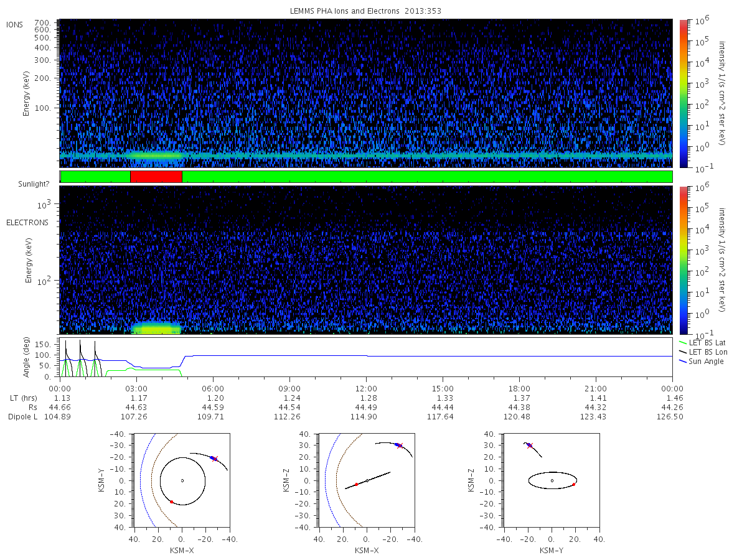Select the center planet marker in the KSM-X/KSM-Y plot
Screen dimensions: 747x560
click(x=182, y=480)
